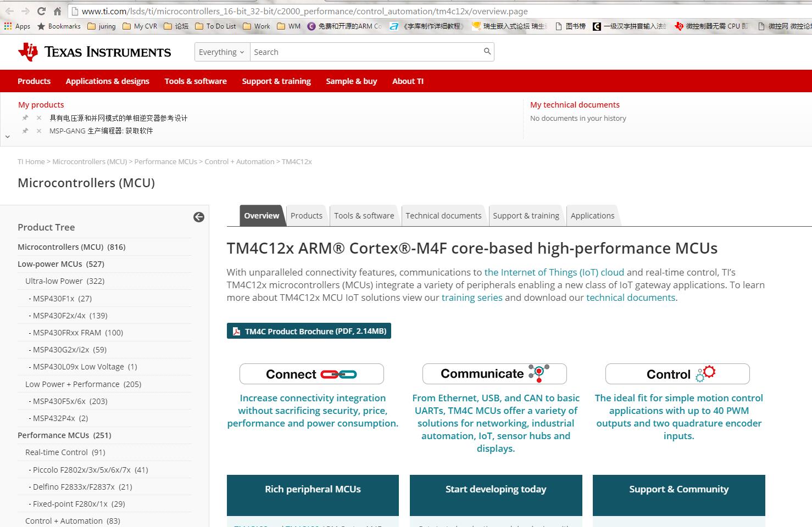Open the About TI menu
Image resolution: width=812 pixels, height=527 pixels.
(408, 81)
